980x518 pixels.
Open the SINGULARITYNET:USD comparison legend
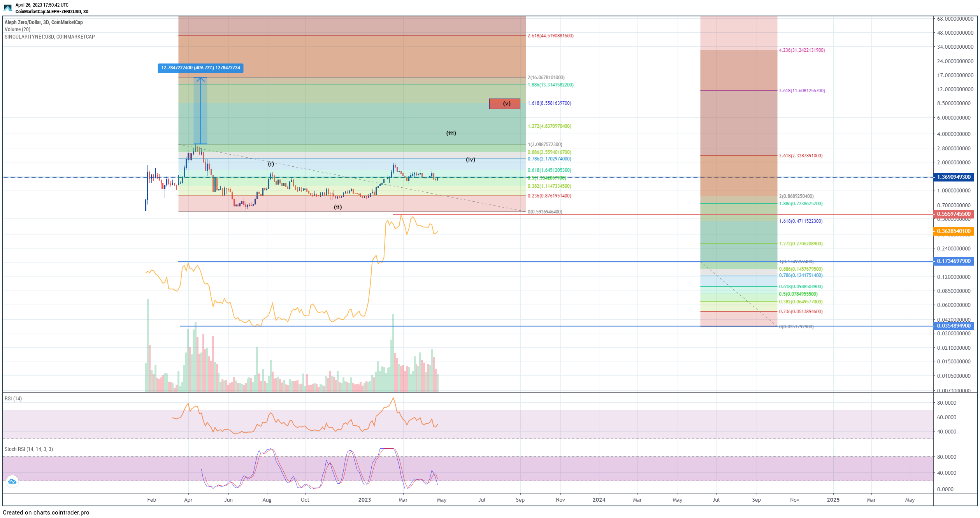49,37
